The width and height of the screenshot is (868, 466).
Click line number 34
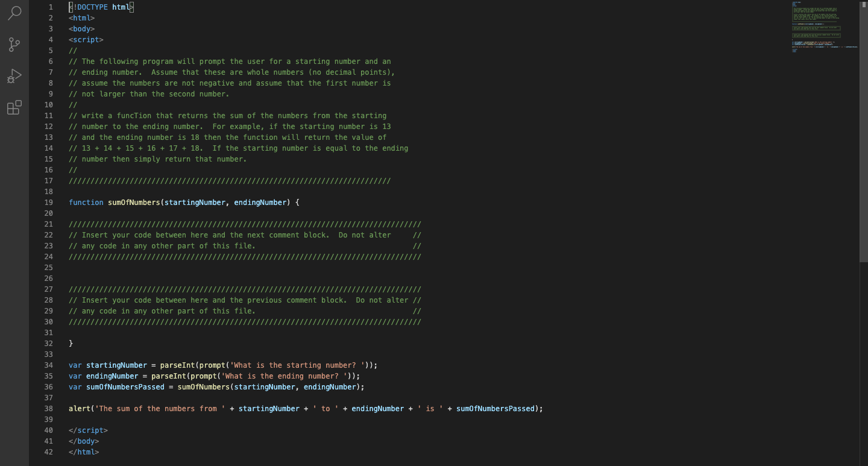pos(48,365)
